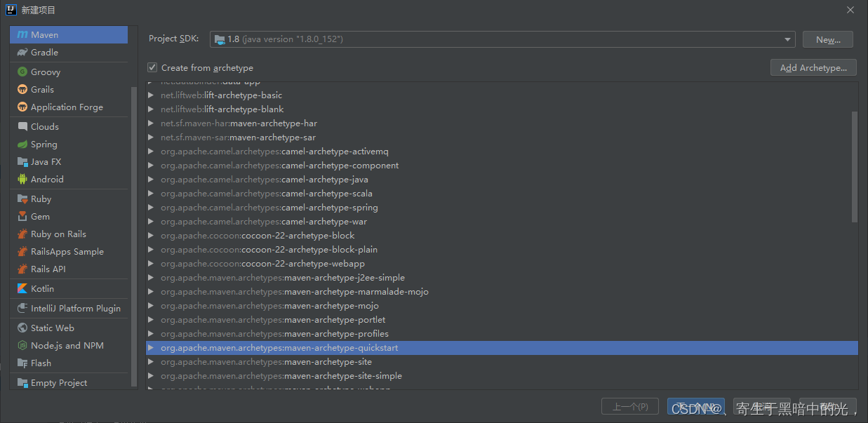Click the Java FX folder icon
This screenshot has width=868, height=423.
(x=22, y=161)
